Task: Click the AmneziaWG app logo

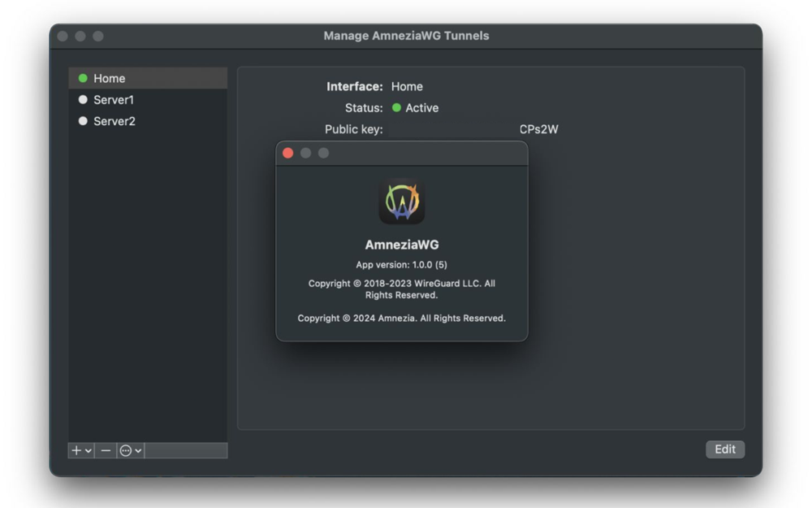Action: (402, 201)
